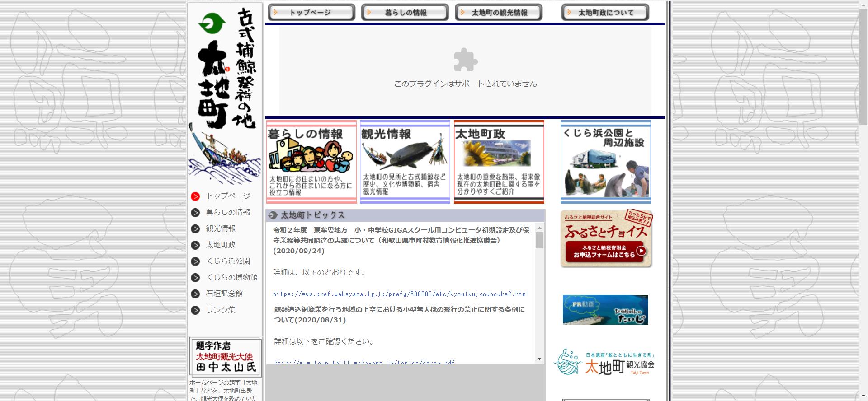Click the whale logo of 太地町観光協会
Image resolution: width=868 pixels, height=401 pixels.
click(x=568, y=362)
